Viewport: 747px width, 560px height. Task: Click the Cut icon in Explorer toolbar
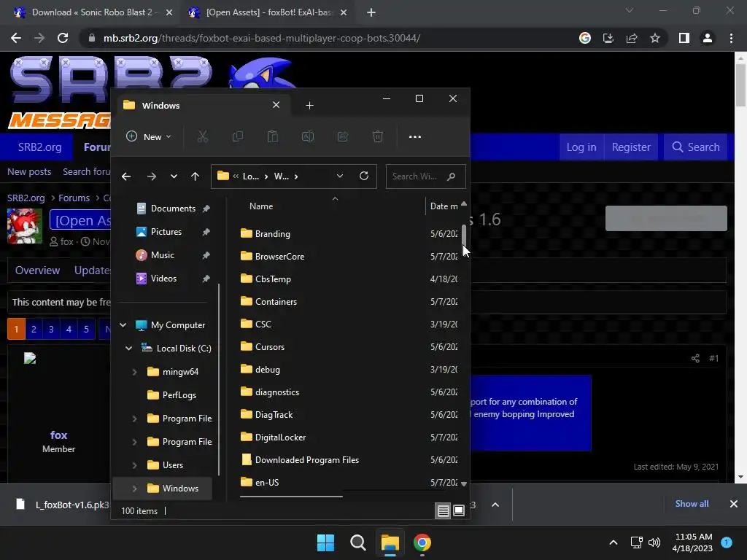point(203,136)
